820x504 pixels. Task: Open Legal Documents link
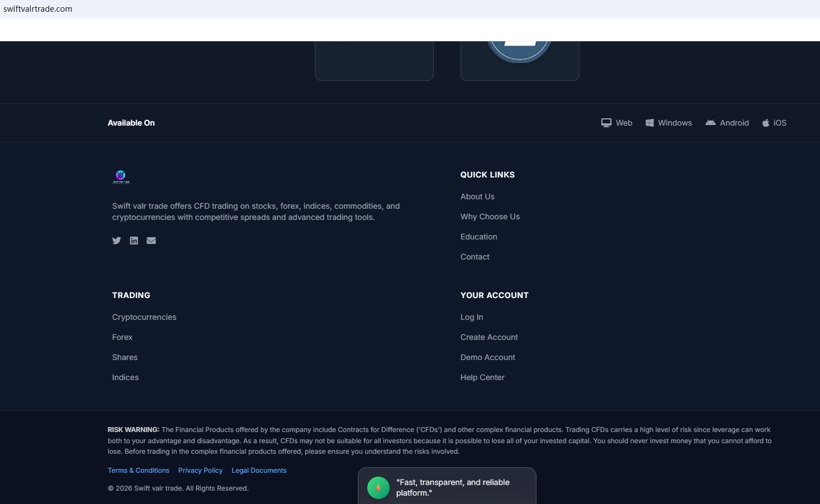(259, 471)
